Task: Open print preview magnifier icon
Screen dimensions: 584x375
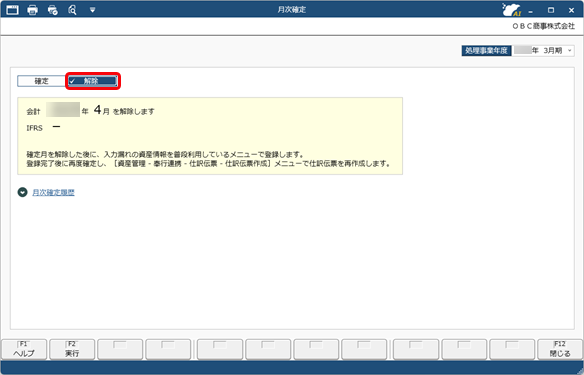Action: coord(72,10)
